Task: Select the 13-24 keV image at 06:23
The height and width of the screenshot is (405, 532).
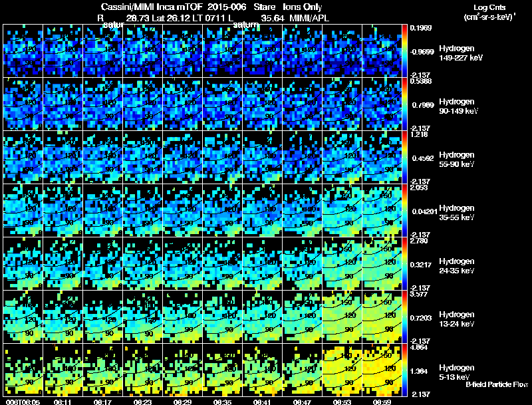Action: (x=142, y=317)
